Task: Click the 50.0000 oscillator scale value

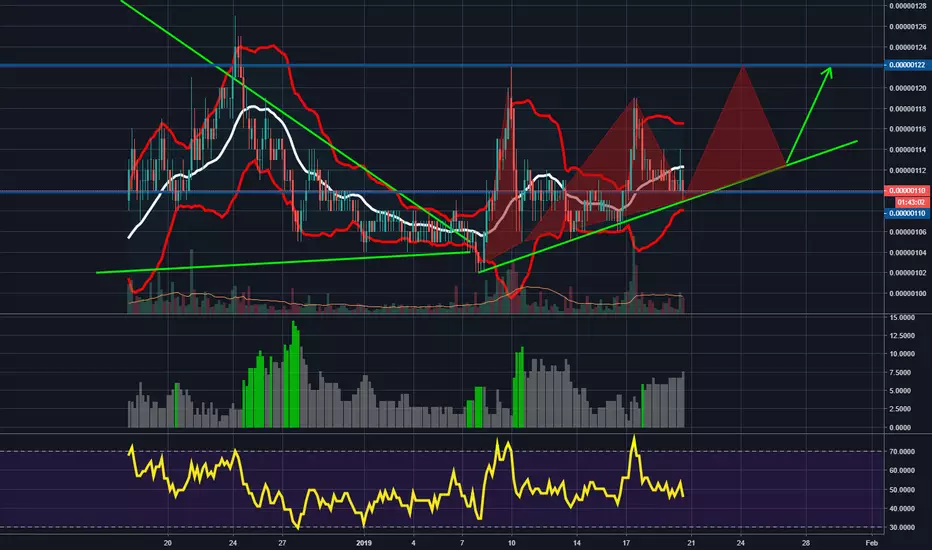Action: coord(902,490)
